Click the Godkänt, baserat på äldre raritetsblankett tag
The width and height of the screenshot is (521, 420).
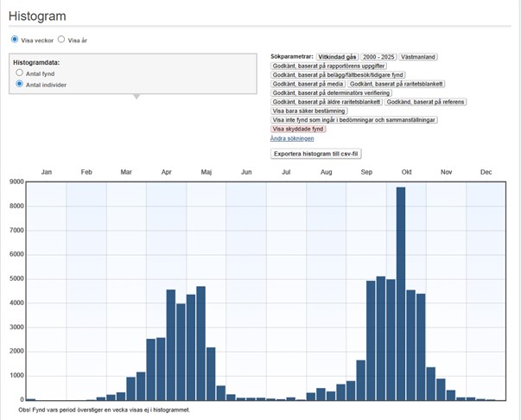(x=326, y=102)
